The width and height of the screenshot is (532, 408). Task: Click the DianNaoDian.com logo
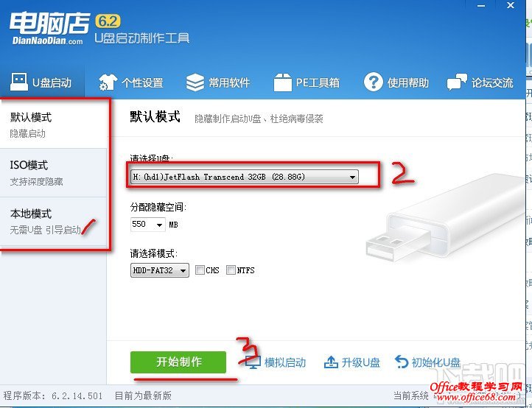49,29
